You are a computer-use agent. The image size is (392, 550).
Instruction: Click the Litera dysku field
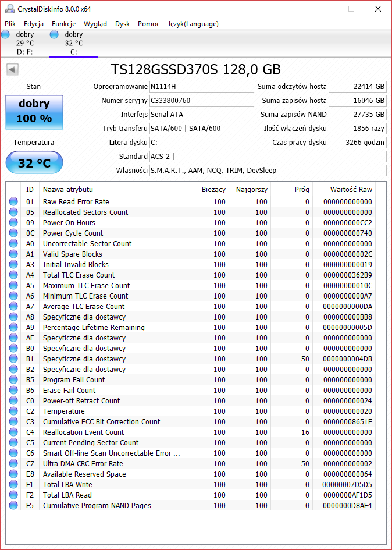[202, 143]
